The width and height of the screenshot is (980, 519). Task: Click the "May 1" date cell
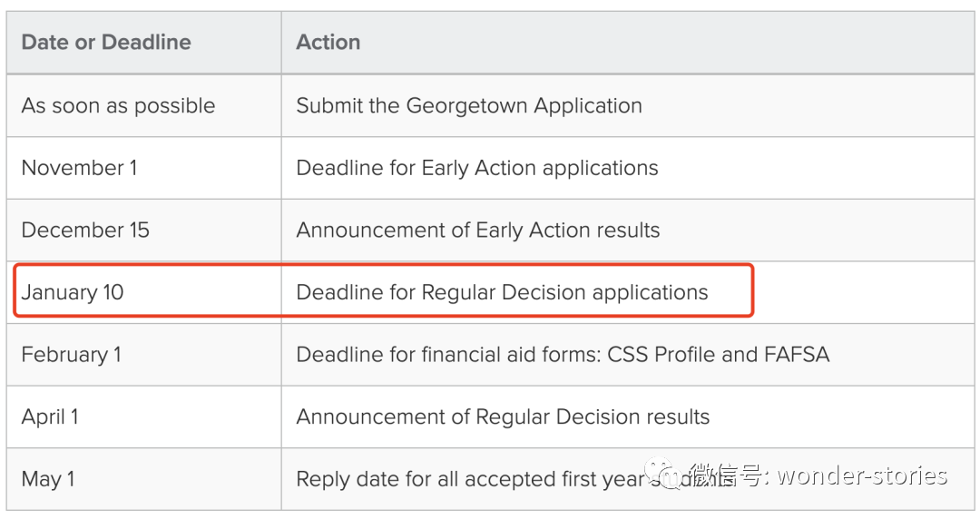48,479
